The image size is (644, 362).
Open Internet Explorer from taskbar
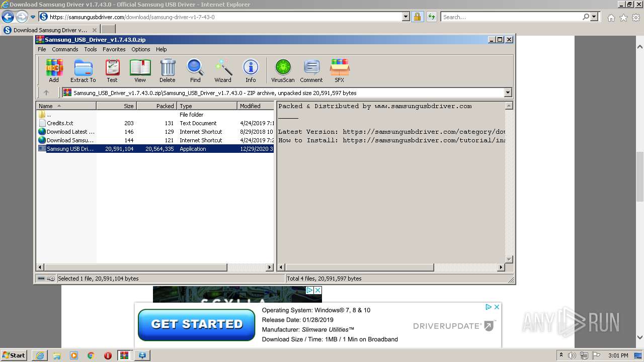click(40, 355)
